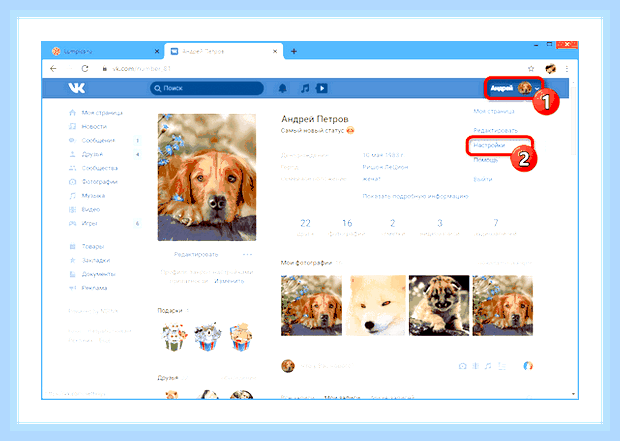This screenshot has width=620, height=441.
Task: Open the notifications bell icon
Action: click(x=282, y=88)
